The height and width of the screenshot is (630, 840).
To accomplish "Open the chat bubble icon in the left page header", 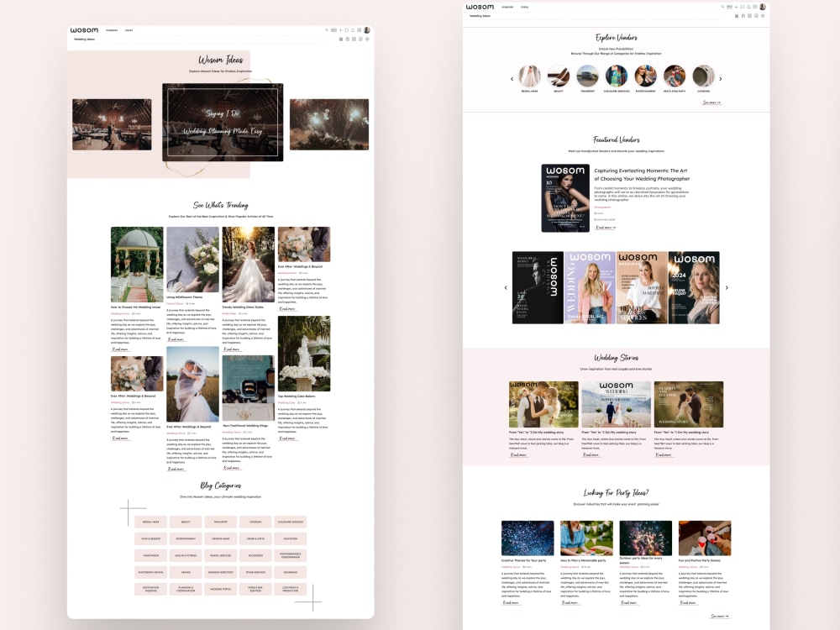I will [347, 30].
